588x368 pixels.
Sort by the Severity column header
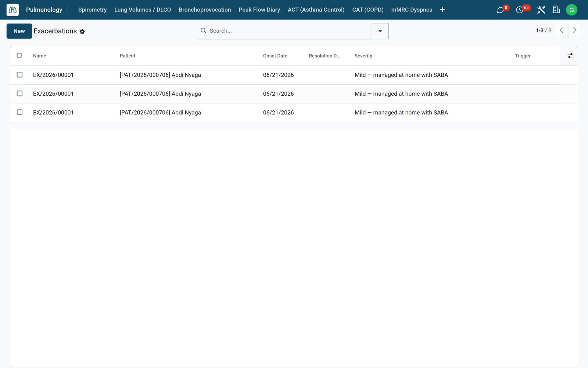pyautogui.click(x=363, y=56)
